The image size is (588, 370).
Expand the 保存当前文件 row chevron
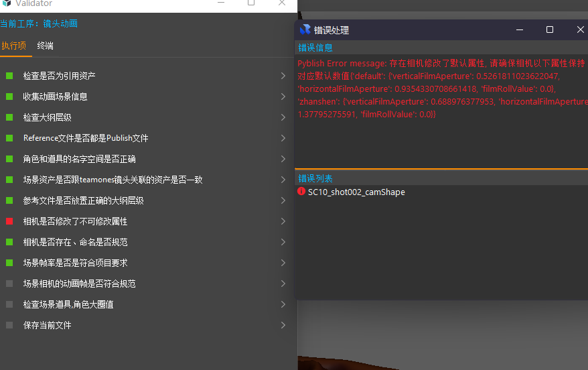(283, 325)
